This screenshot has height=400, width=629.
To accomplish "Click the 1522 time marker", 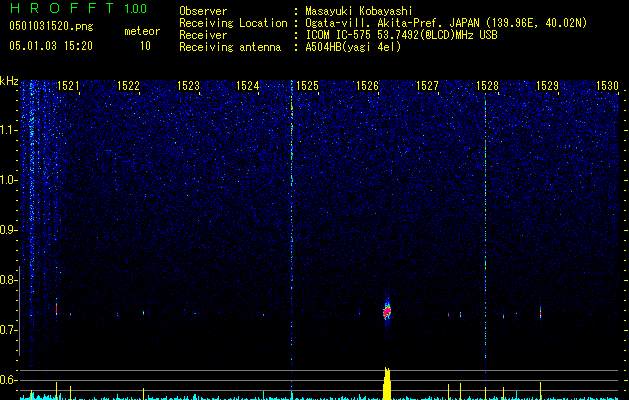I will [128, 86].
